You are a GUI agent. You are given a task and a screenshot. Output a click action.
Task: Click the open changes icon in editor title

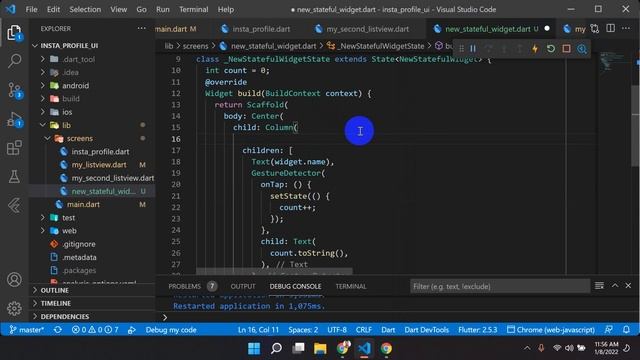click(x=595, y=29)
